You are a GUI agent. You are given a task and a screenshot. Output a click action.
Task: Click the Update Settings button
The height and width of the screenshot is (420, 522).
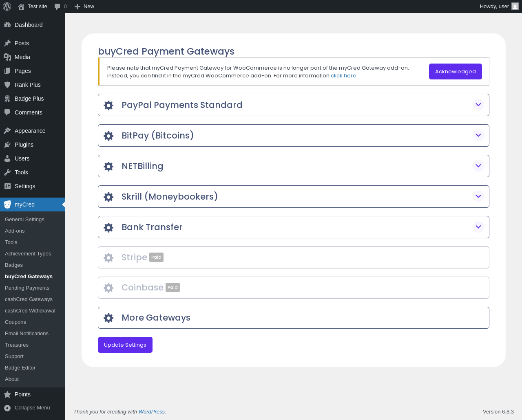[125, 345]
